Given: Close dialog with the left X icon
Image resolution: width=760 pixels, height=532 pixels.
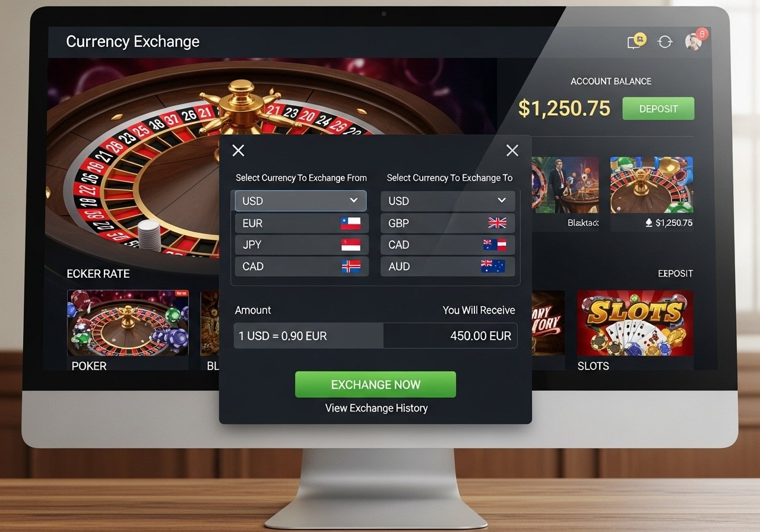Looking at the screenshot, I should (x=238, y=150).
